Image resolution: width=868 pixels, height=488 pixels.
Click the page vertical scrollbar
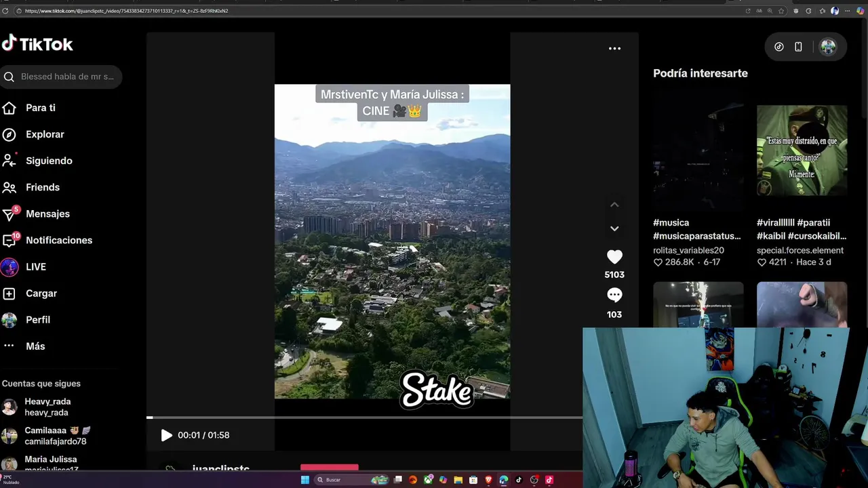coord(865,68)
